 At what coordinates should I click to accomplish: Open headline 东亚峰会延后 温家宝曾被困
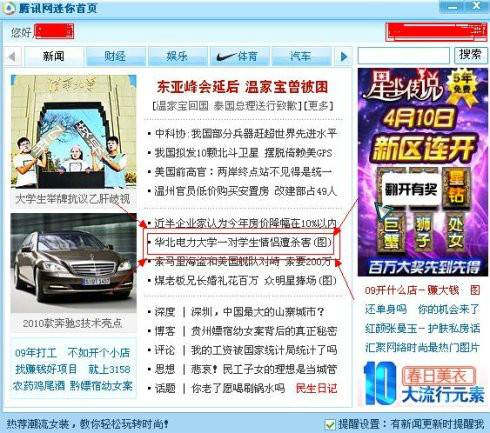click(x=242, y=87)
